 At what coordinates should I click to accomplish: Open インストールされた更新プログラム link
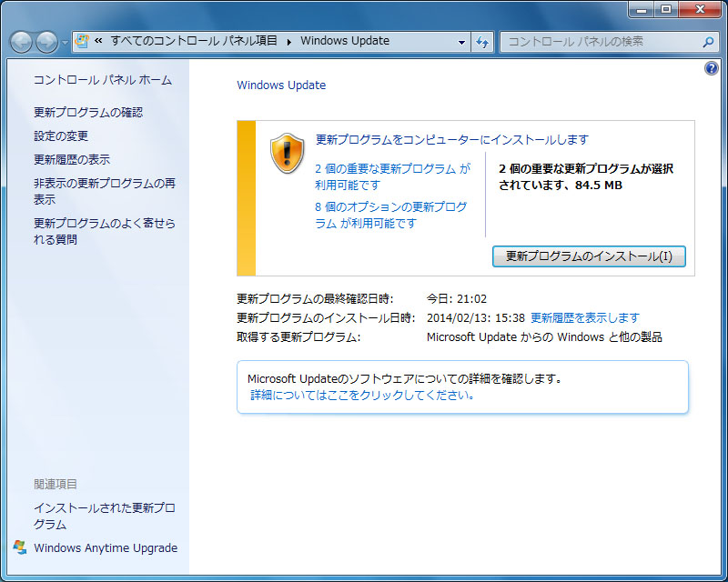pos(105,517)
